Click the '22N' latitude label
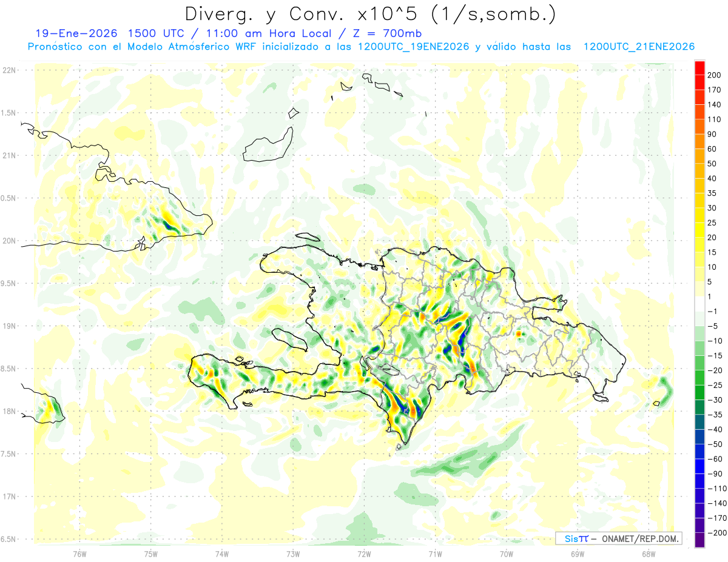 (x=9, y=70)
